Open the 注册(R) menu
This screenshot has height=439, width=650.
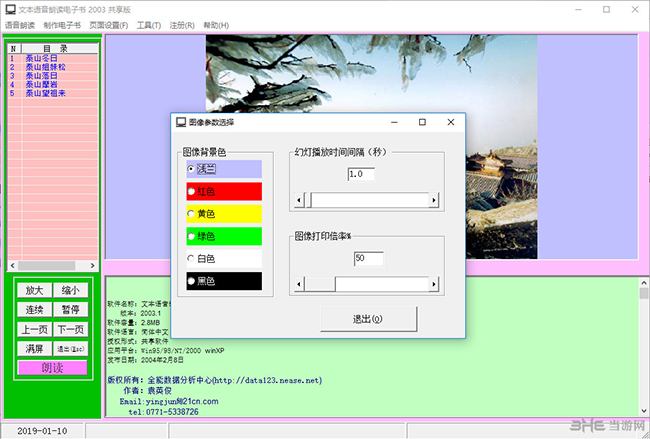tap(182, 25)
